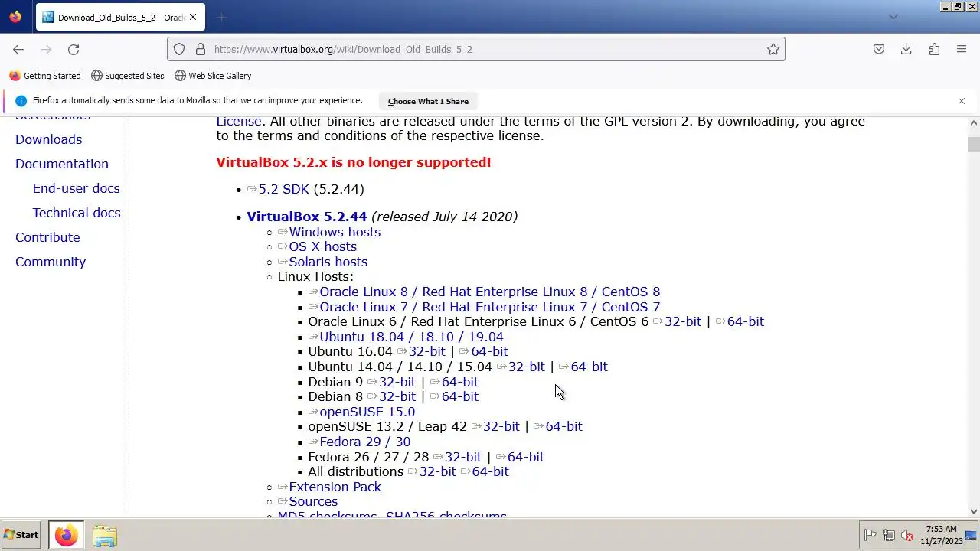Open Community sidebar link
The height and width of the screenshot is (551, 980).
51,262
